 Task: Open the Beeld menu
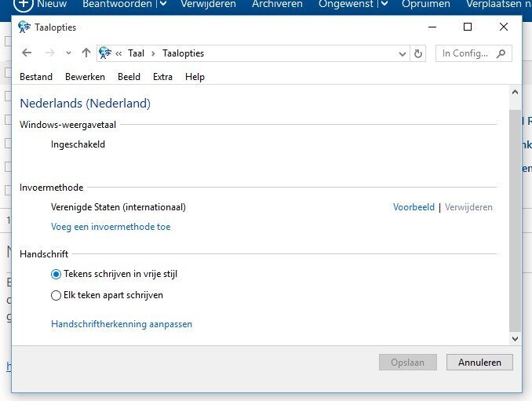[x=129, y=77]
